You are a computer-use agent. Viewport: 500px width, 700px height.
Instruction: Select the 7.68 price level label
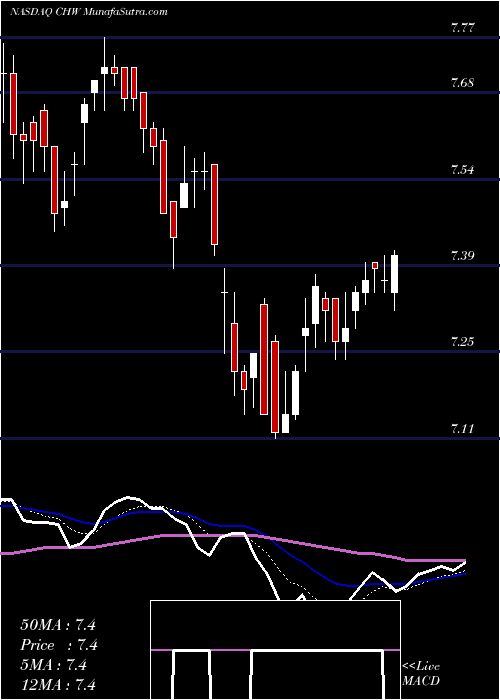tap(463, 83)
